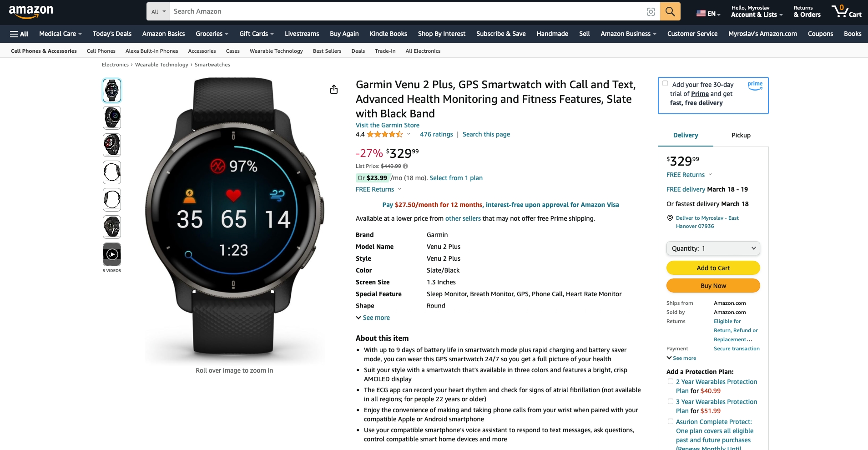Screen dimensions: 868x450
Task: Switch to the Pickup tab
Action: click(x=741, y=135)
